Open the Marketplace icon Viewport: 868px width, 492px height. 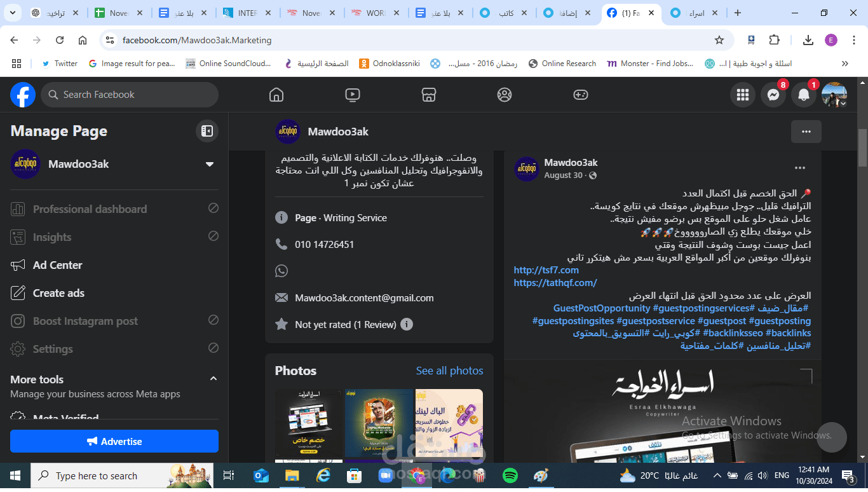pyautogui.click(x=429, y=95)
